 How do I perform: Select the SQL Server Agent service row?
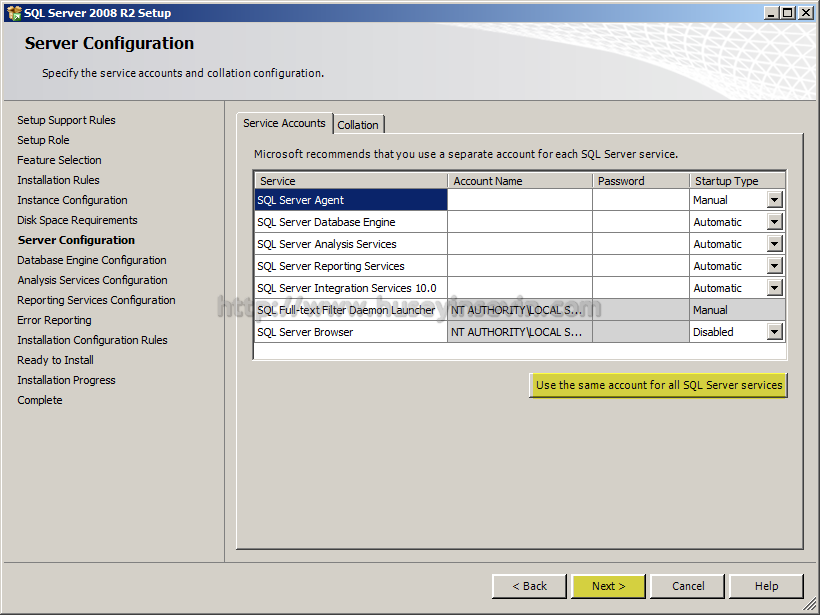point(351,200)
